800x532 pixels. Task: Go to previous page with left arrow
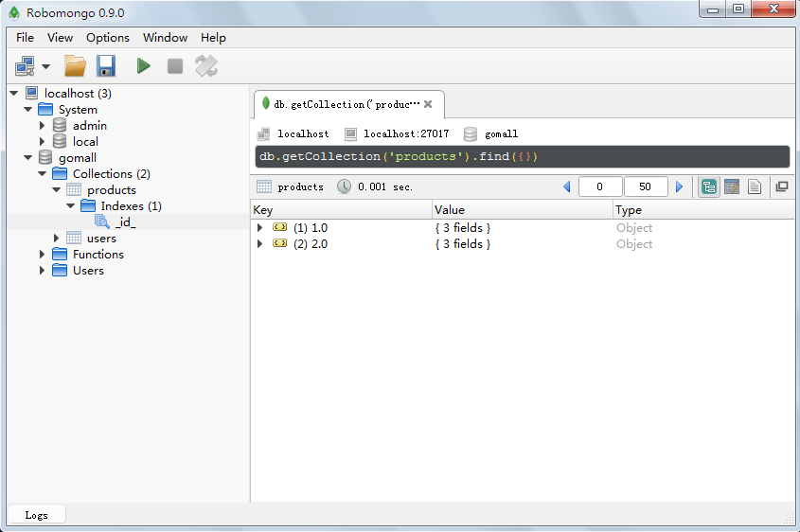click(567, 186)
